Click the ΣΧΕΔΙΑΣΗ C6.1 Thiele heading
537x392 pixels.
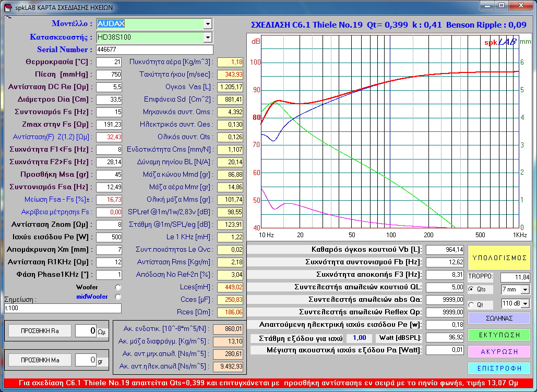(389, 25)
